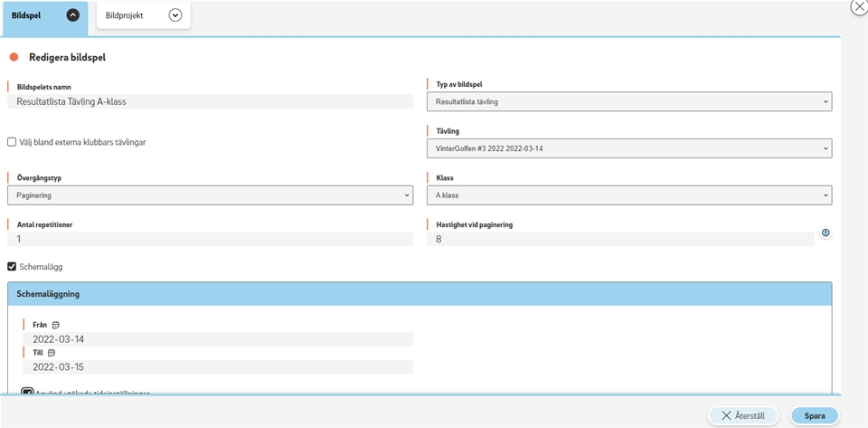The image size is (868, 428).
Task: Expand the Övergångstyp dropdown
Action: point(210,195)
